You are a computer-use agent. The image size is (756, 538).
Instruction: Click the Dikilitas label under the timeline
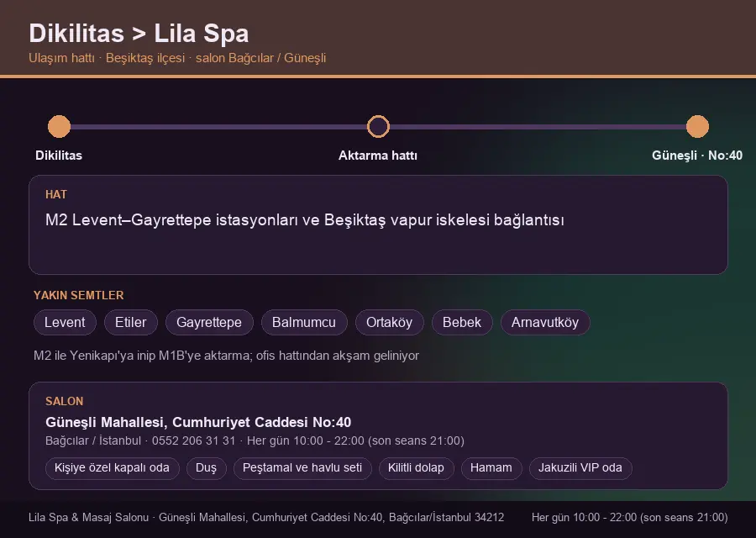point(59,156)
